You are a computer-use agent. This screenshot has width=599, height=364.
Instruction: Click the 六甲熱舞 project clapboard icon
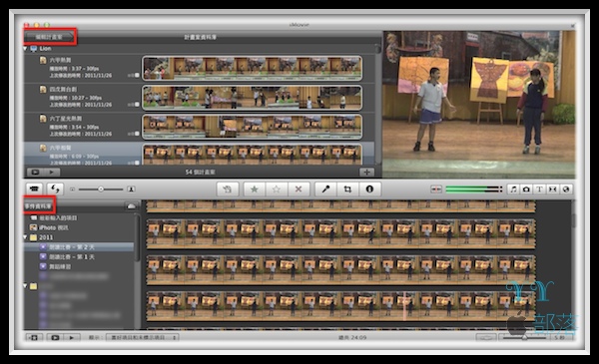pyautogui.click(x=43, y=60)
